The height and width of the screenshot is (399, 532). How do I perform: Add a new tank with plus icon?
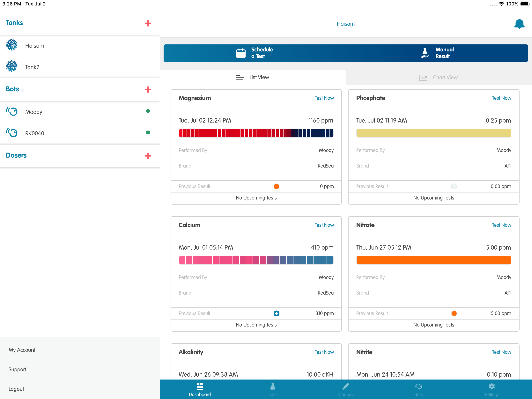point(148,23)
